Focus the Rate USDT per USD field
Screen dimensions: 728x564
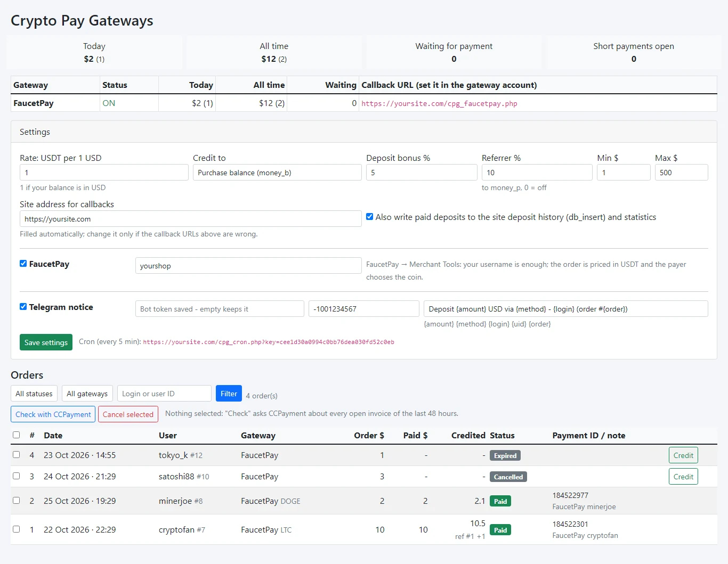click(x=104, y=173)
